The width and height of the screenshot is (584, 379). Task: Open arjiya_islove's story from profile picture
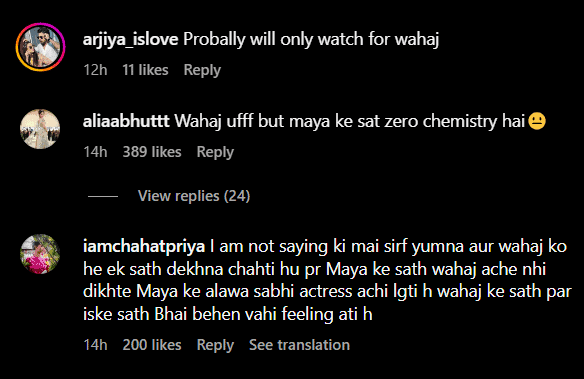(40, 47)
